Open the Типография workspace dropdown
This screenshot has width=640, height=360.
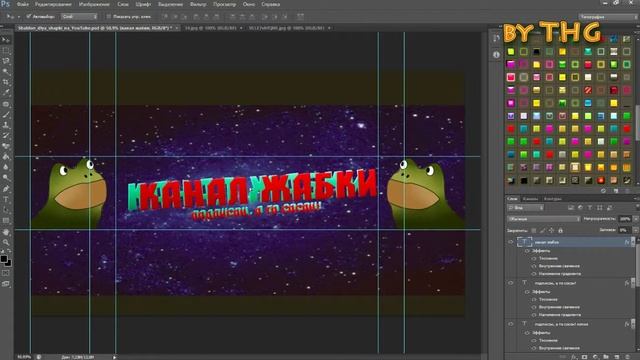[x=608, y=17]
